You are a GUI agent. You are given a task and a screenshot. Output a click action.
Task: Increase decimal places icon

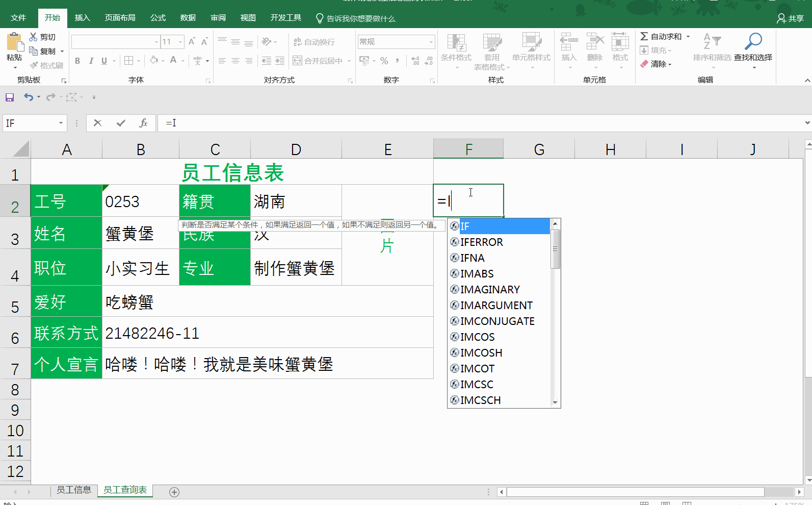click(x=415, y=61)
